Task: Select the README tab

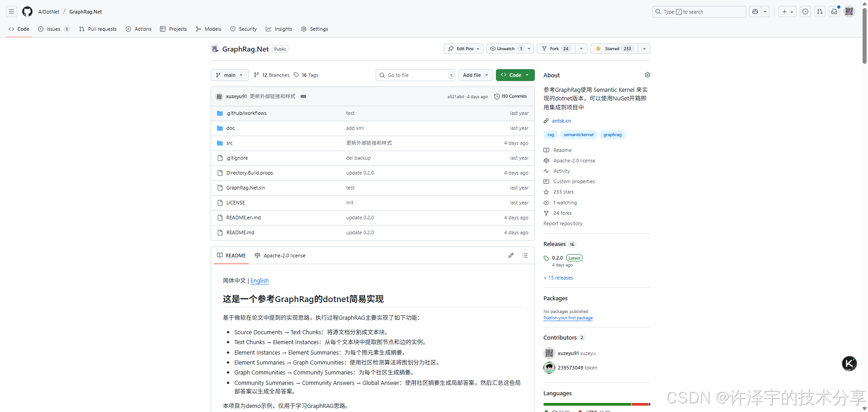Action: click(x=231, y=256)
